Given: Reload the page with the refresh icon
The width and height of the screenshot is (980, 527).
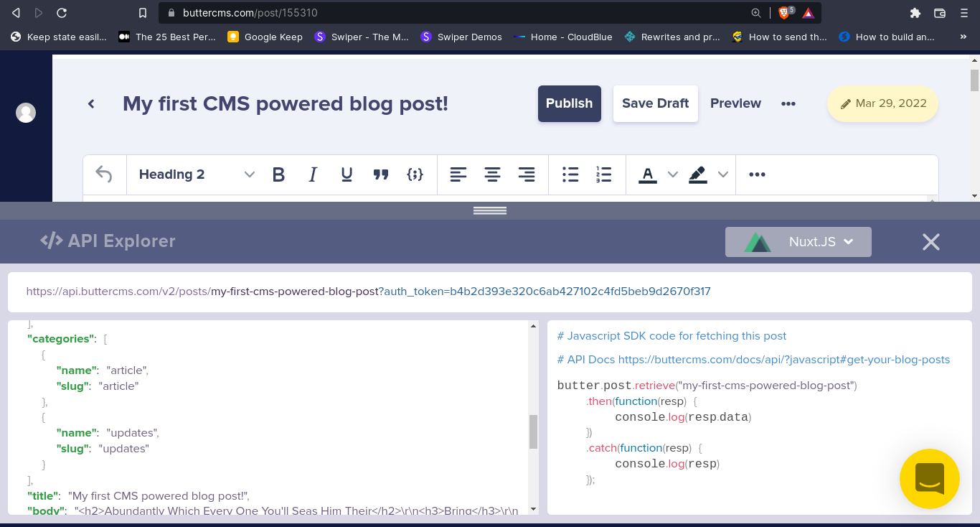Looking at the screenshot, I should (62, 13).
